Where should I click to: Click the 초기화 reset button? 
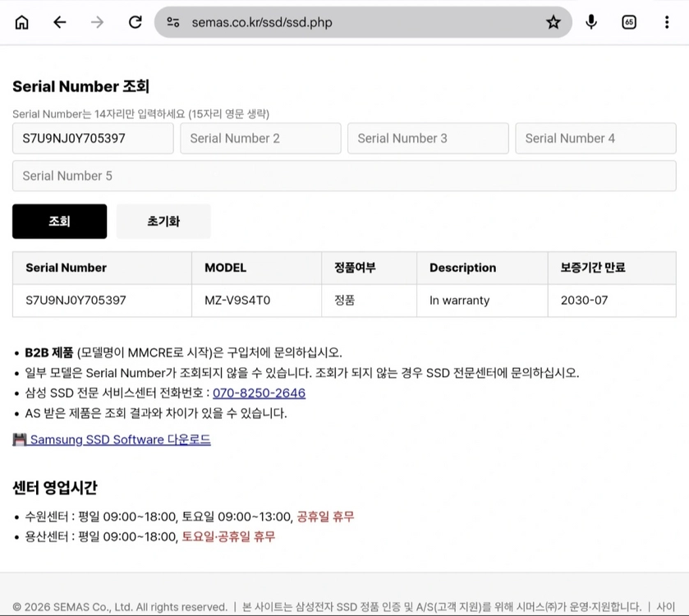pos(163,222)
